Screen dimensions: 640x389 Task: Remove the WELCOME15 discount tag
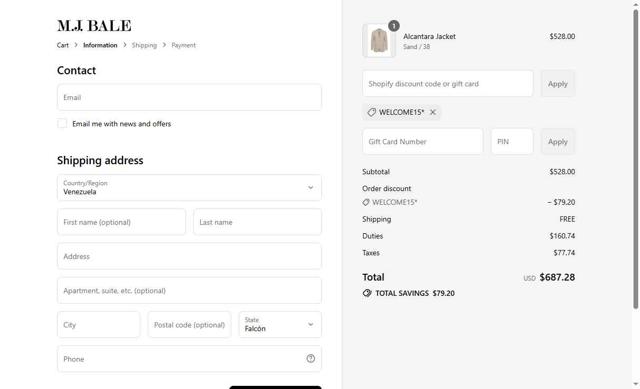pos(433,112)
